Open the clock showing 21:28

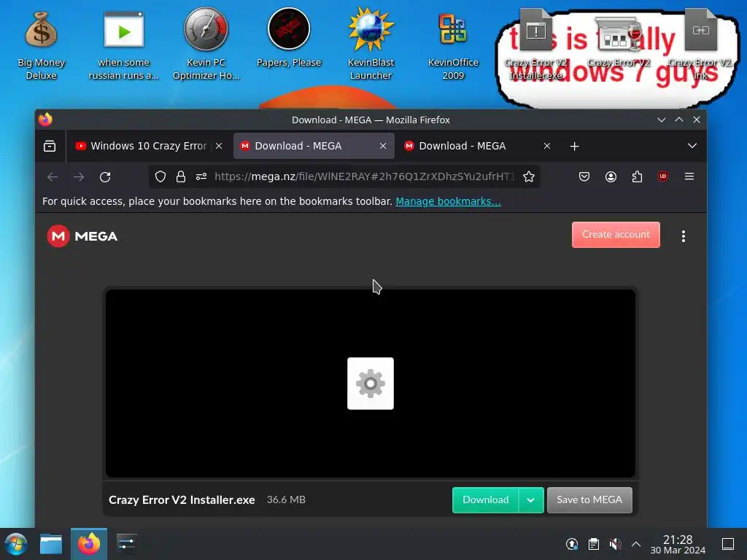click(678, 544)
